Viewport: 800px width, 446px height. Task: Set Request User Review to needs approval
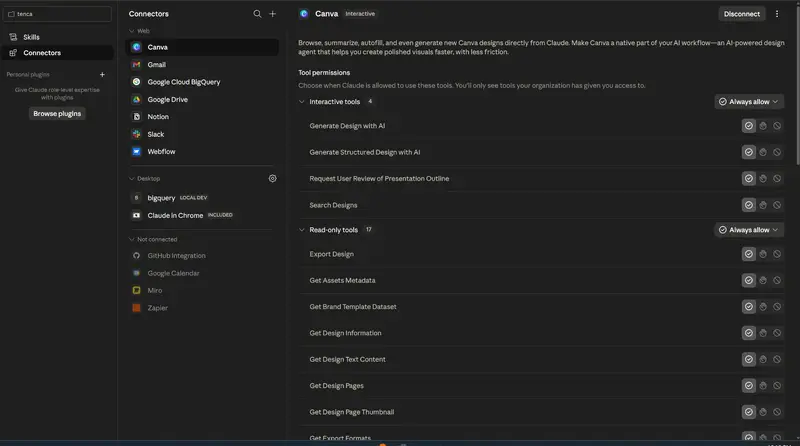click(763, 179)
